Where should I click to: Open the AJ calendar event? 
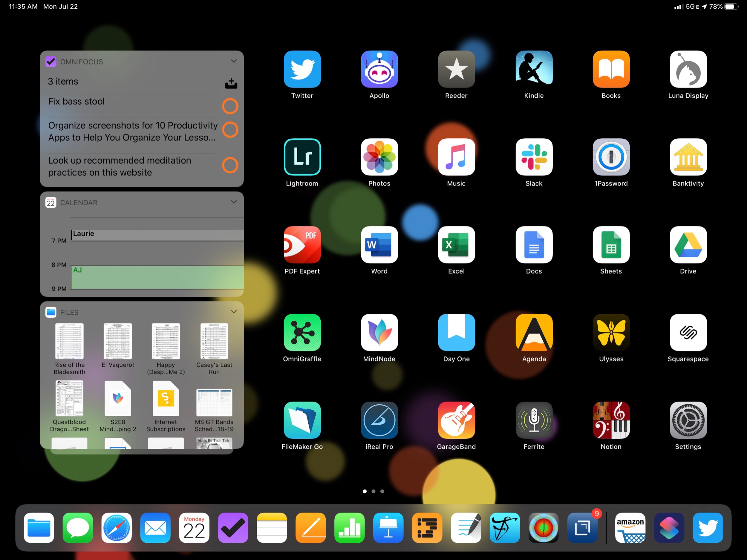pyautogui.click(x=157, y=277)
